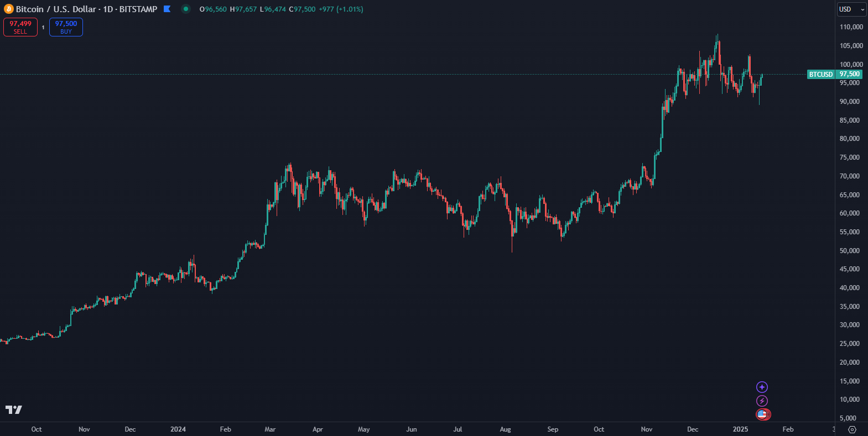The image size is (868, 436).
Task: Click the green market status dot indicator
Action: [186, 9]
